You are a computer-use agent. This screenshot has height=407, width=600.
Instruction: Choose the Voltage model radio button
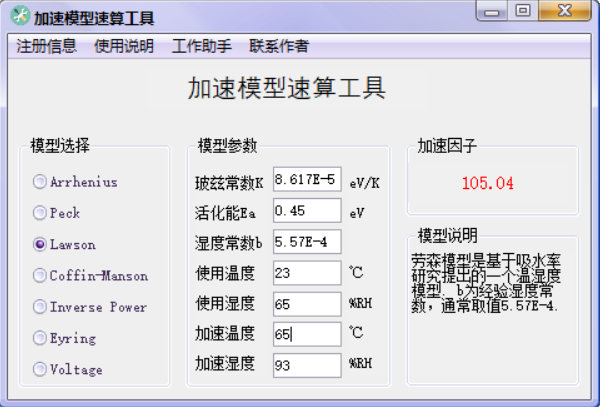(x=40, y=369)
